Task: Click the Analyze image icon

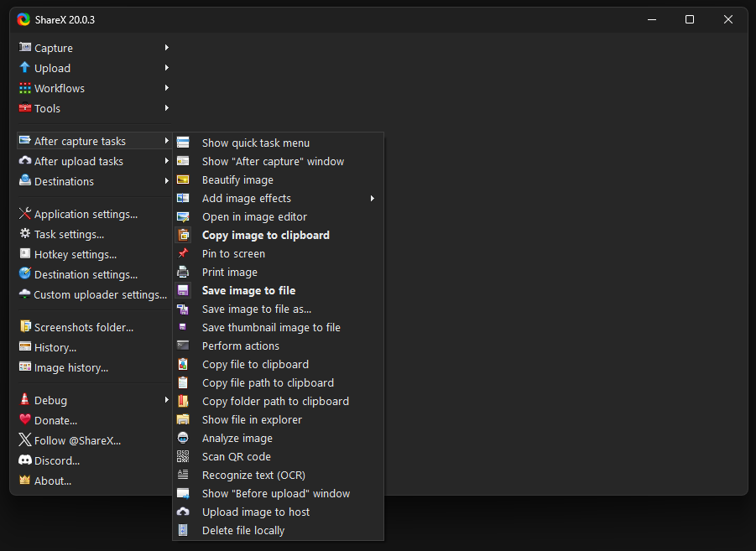Action: click(183, 438)
